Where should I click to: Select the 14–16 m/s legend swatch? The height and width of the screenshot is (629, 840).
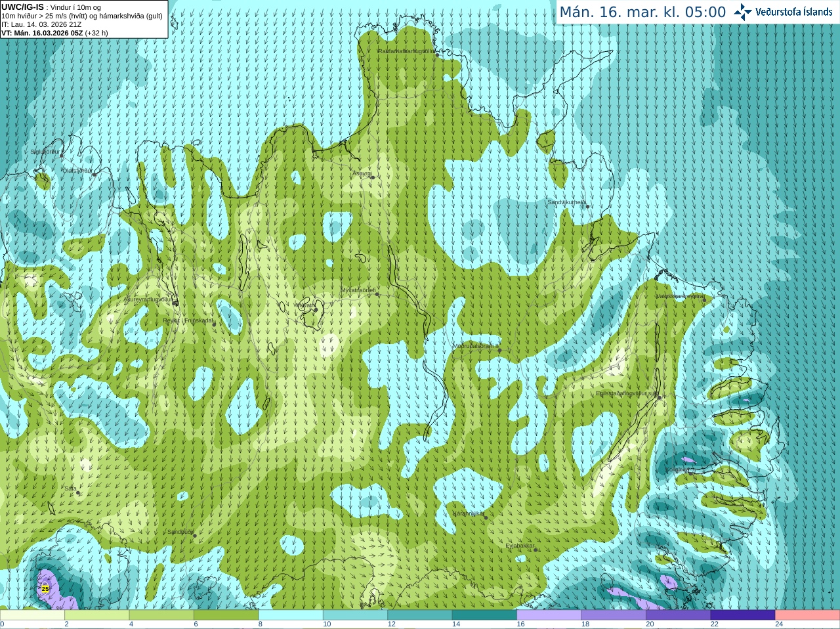(x=484, y=615)
